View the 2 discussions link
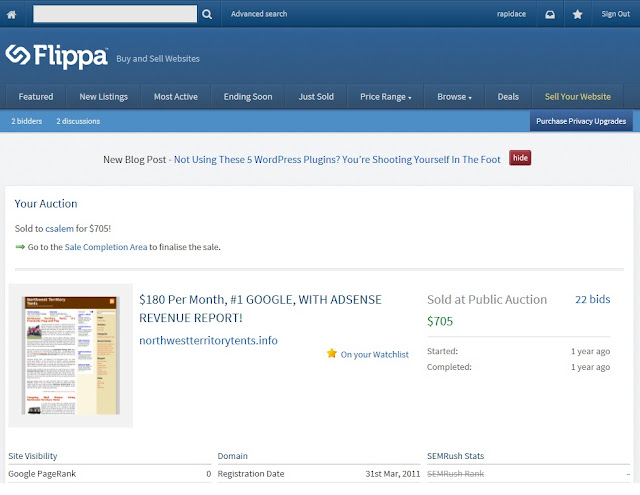Screen dimensions: 640x495 (x=78, y=121)
